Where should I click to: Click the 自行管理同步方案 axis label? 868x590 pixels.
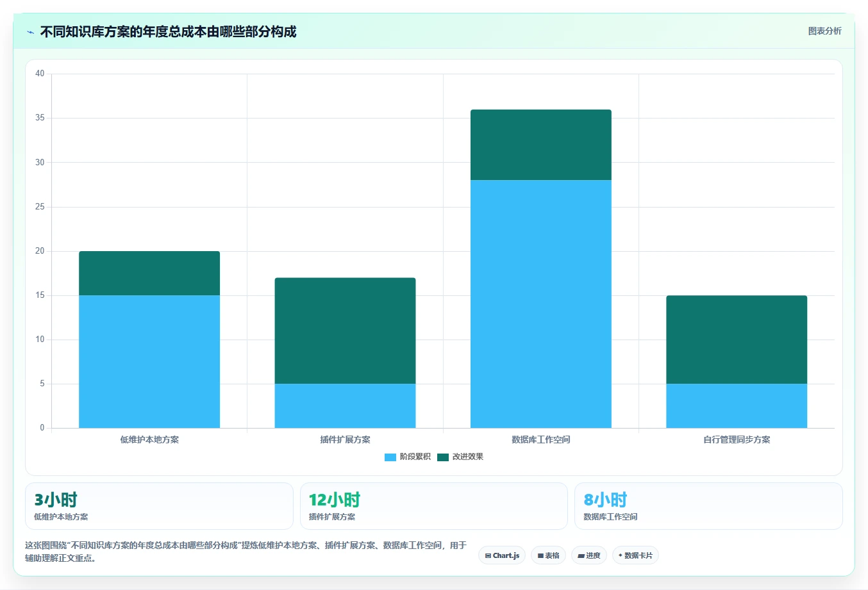pyautogui.click(x=737, y=439)
